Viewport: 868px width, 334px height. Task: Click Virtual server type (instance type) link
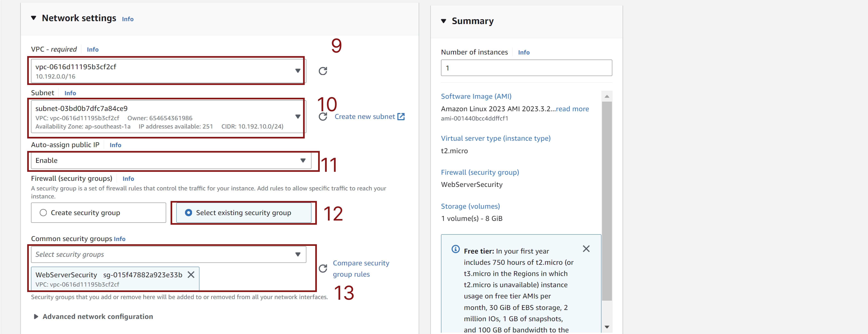tap(496, 138)
